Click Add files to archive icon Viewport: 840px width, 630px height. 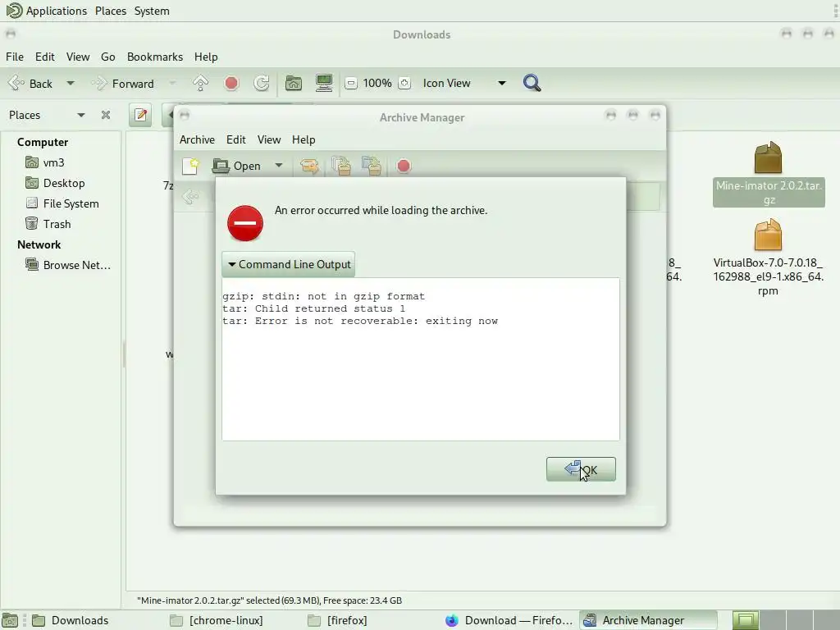341,166
